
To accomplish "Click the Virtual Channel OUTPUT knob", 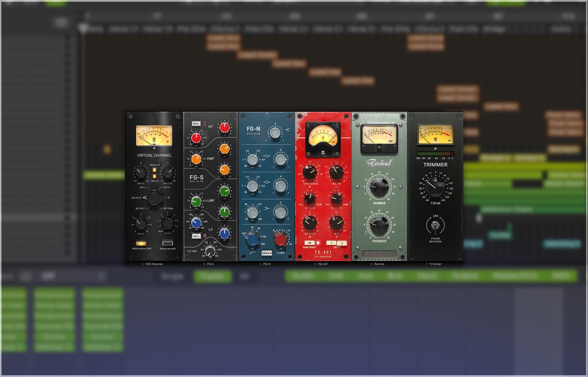I will pyautogui.click(x=168, y=173).
